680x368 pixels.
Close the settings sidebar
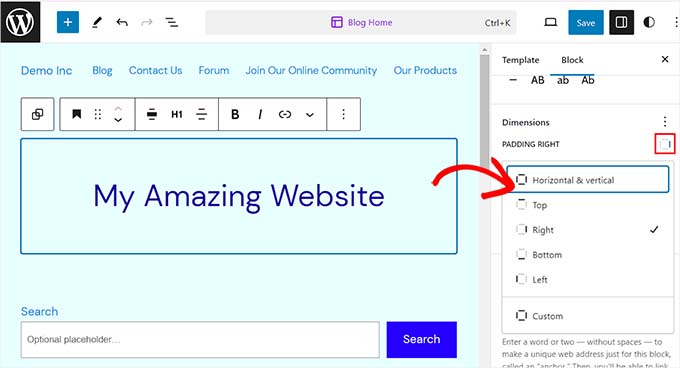[665, 59]
